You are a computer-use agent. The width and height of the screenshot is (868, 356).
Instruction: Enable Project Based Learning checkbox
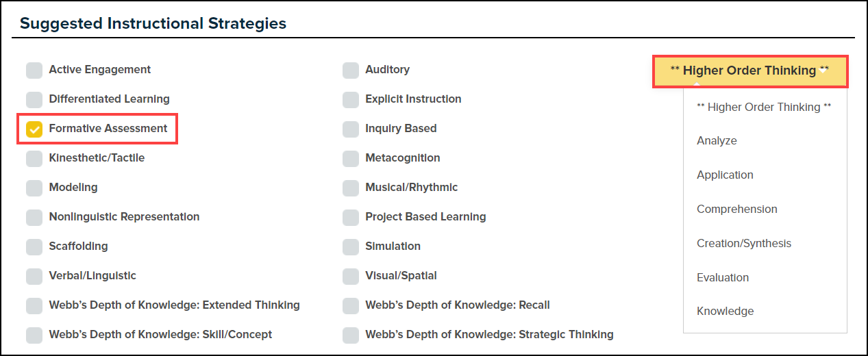[x=351, y=217]
